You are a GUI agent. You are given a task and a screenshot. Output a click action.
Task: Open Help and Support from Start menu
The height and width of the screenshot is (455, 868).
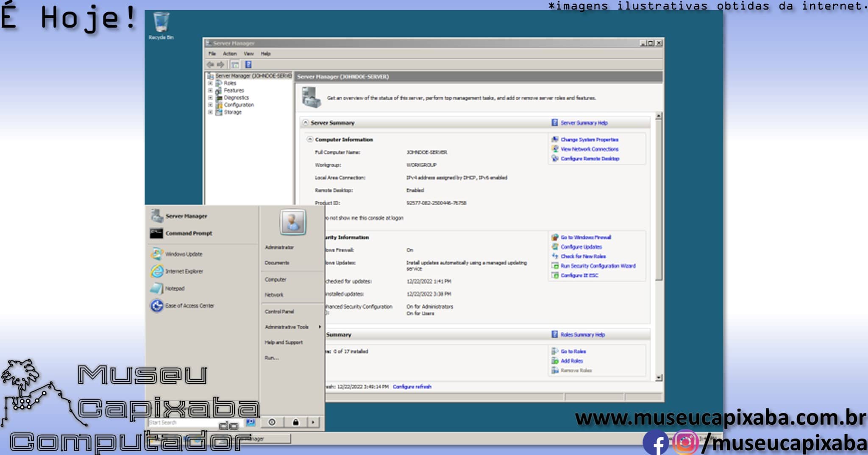[x=284, y=342]
